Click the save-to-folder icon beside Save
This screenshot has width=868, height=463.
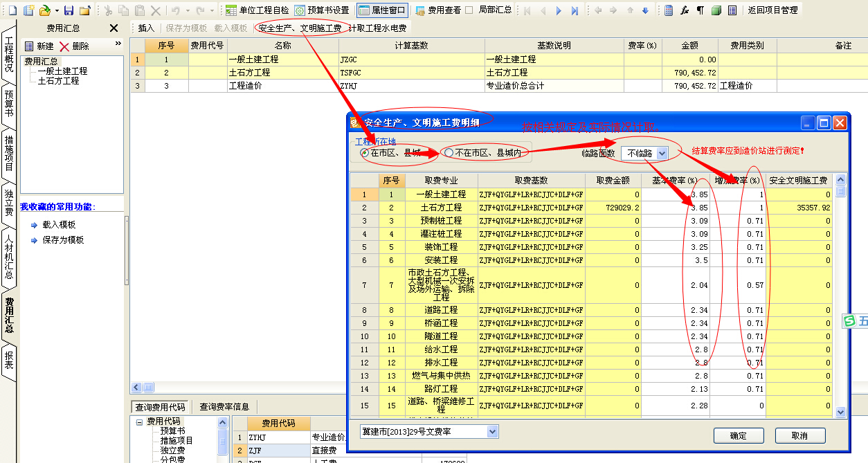tap(84, 10)
